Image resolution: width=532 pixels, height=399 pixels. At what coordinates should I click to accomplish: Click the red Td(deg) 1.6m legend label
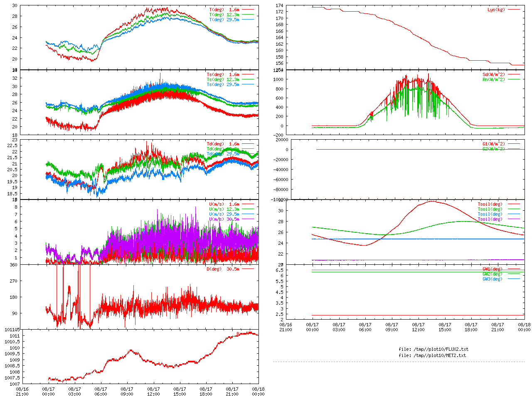[223, 144]
